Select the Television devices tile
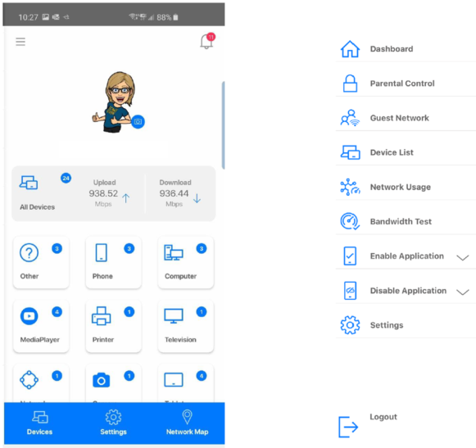This screenshot has height=448, width=476. [x=186, y=326]
